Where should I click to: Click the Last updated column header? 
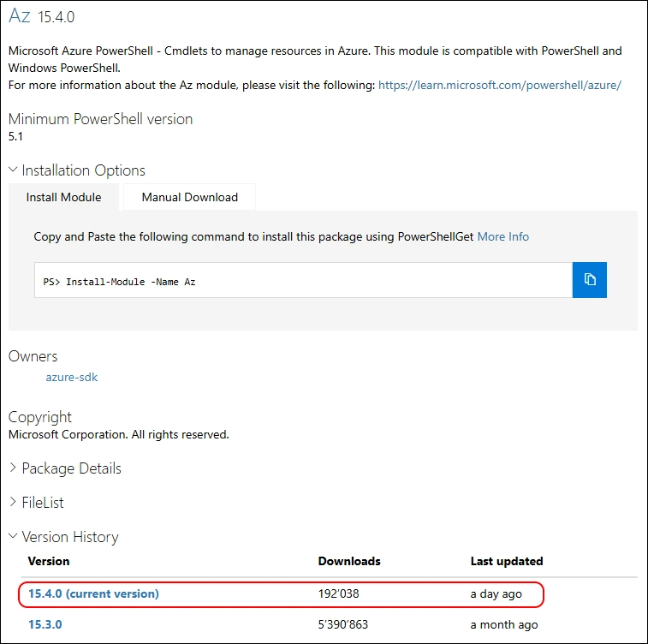pos(507,561)
